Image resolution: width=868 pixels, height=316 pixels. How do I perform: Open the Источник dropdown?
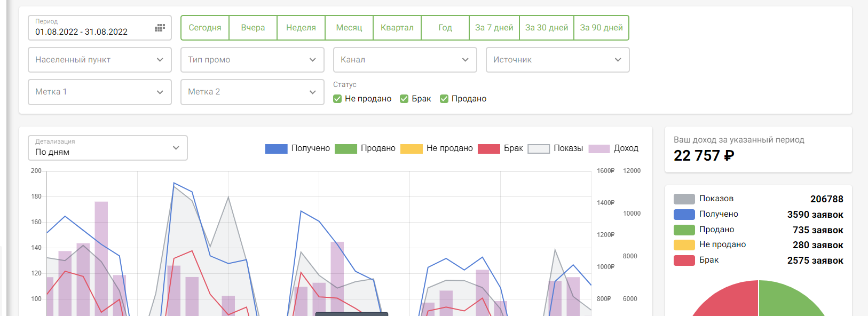click(x=558, y=60)
